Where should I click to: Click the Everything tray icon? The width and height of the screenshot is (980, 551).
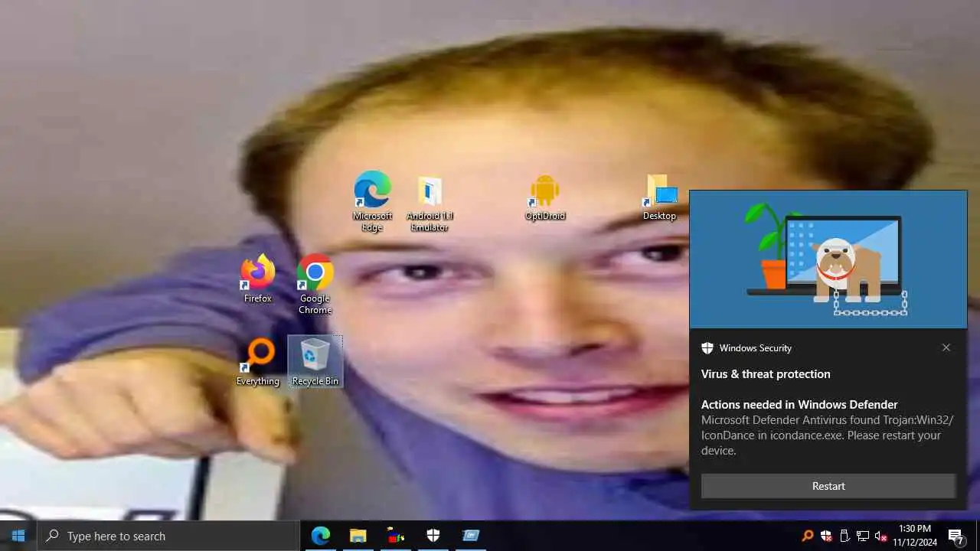[808, 536]
